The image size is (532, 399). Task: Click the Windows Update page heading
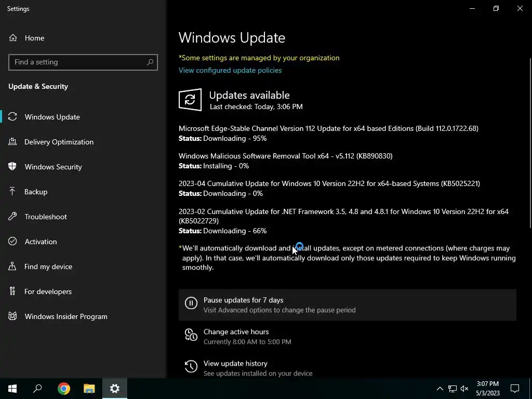coord(232,37)
